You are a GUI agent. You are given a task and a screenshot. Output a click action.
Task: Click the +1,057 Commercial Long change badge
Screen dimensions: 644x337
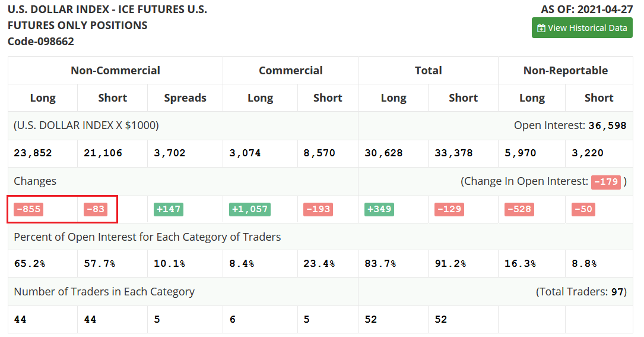click(250, 209)
